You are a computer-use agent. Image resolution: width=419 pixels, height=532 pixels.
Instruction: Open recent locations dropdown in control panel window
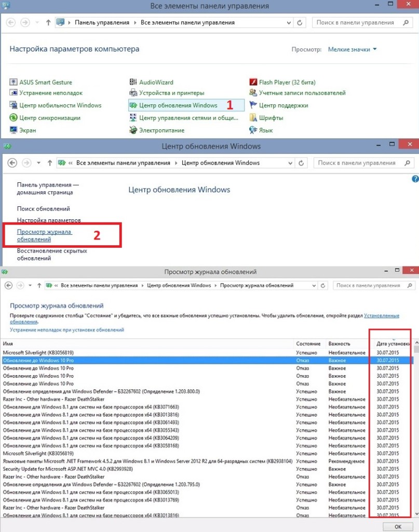coord(37,22)
